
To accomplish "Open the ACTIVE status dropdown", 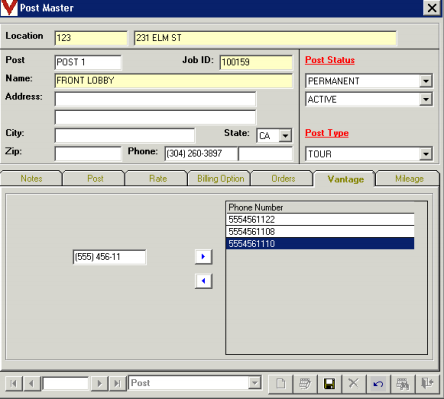I will [x=426, y=99].
